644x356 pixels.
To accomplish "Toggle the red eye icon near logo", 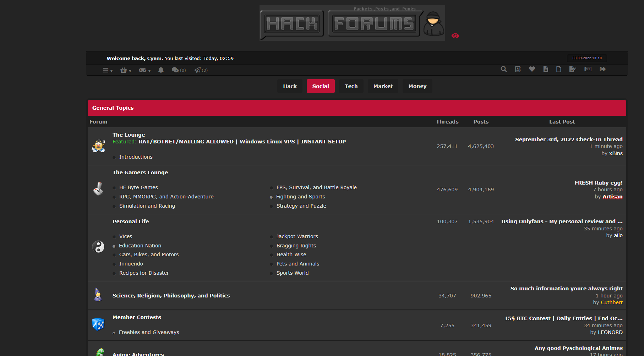I will click(x=455, y=36).
